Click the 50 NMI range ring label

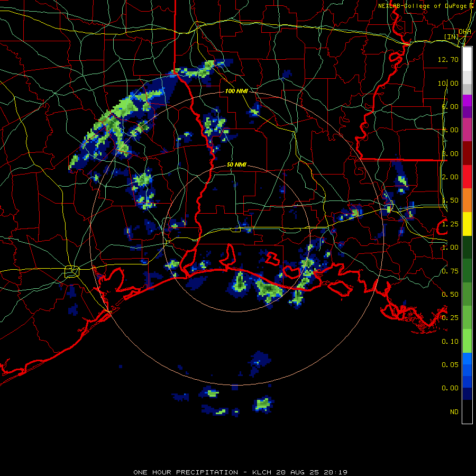tap(236, 164)
